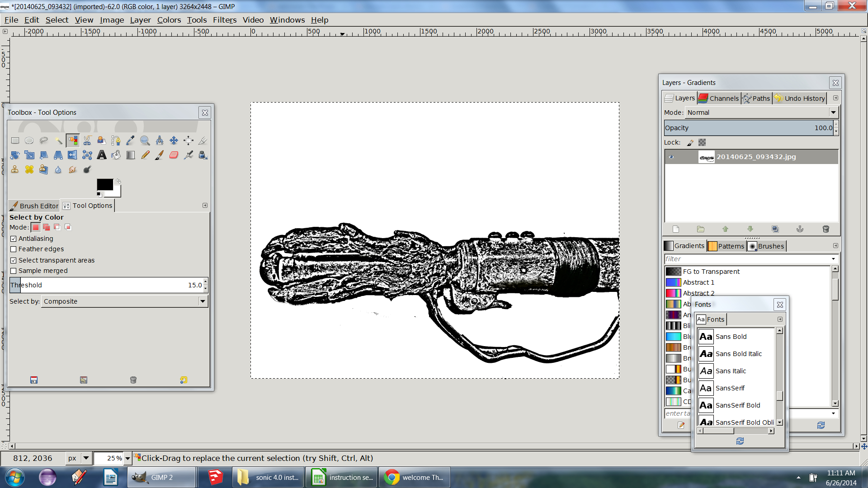This screenshot has height=488, width=868.
Task: Select the Sans Bold Italic font
Action: [738, 354]
